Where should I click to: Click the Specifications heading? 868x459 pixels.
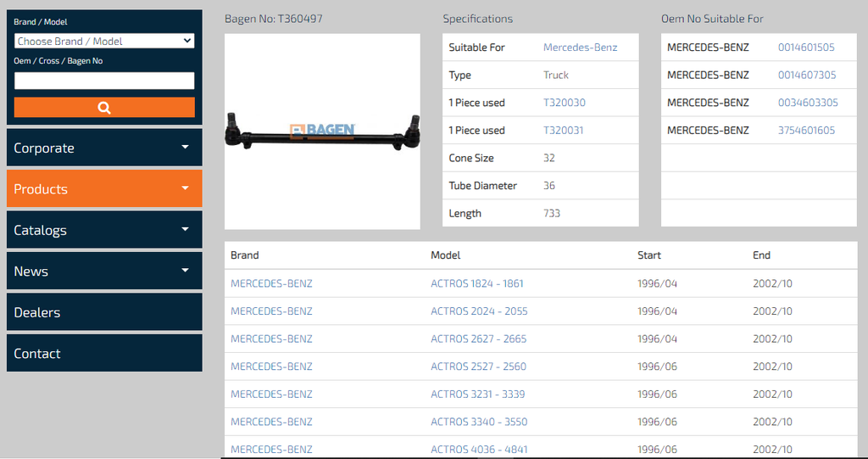click(478, 19)
